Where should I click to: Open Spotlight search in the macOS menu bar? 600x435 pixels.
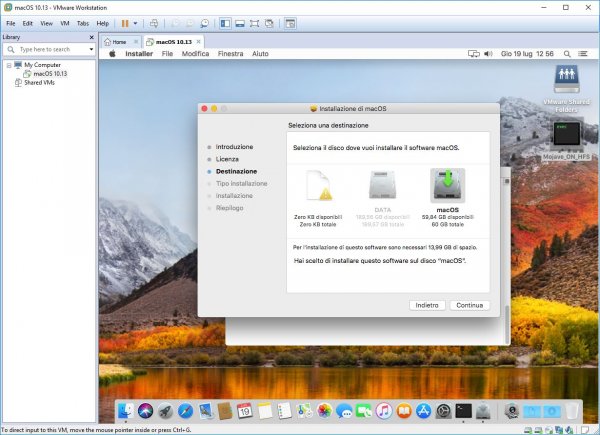[567, 54]
